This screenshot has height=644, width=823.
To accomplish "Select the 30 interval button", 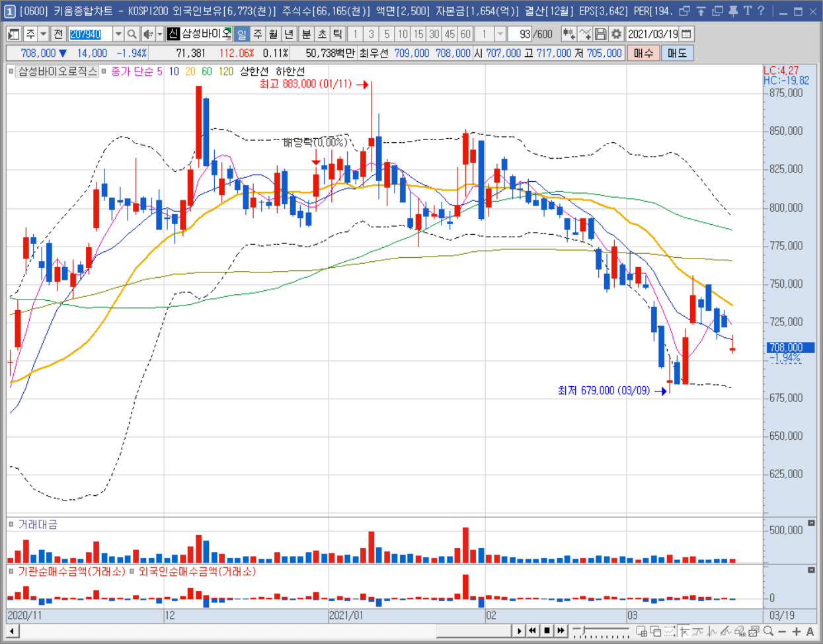I will click(x=434, y=34).
